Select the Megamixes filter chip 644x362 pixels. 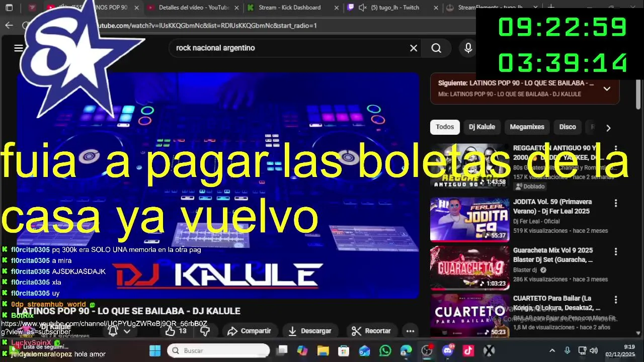point(527,127)
